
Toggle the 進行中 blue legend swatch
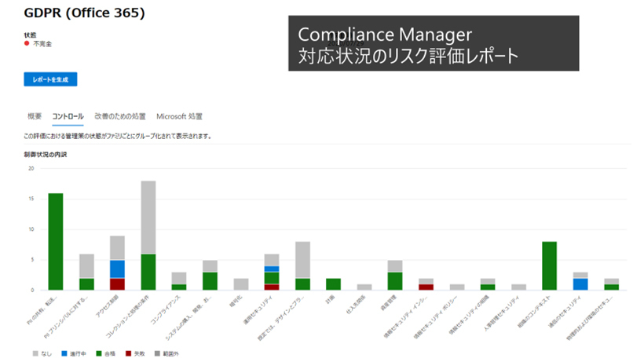point(64,353)
